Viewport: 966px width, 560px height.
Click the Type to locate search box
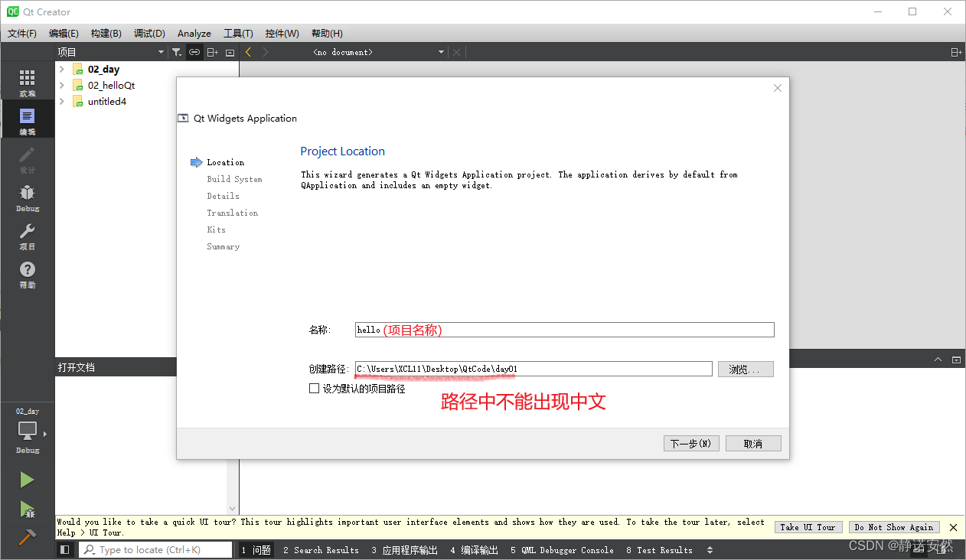[155, 549]
